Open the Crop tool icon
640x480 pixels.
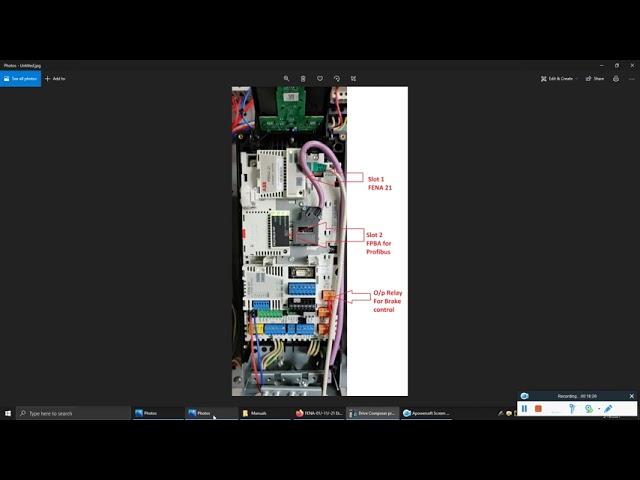(x=353, y=79)
